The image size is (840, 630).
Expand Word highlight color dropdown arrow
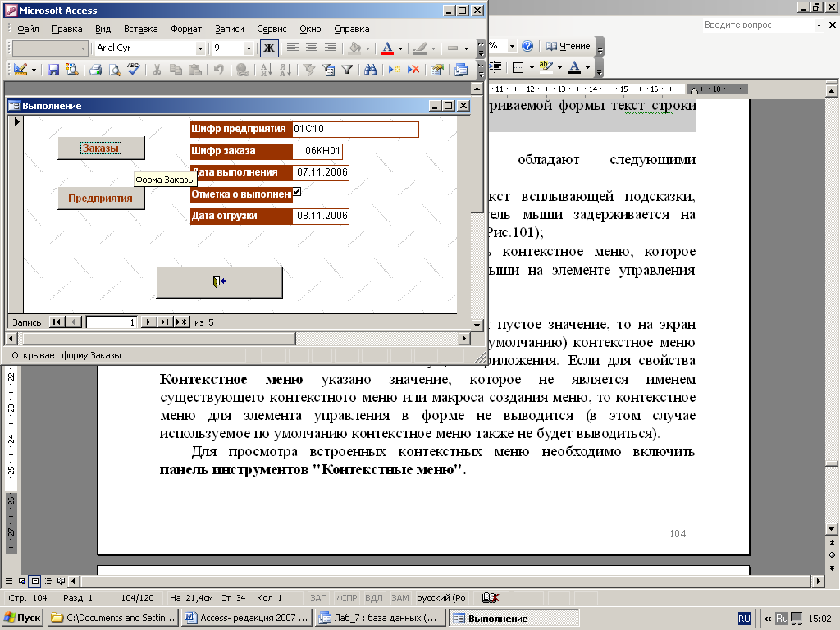[559, 67]
